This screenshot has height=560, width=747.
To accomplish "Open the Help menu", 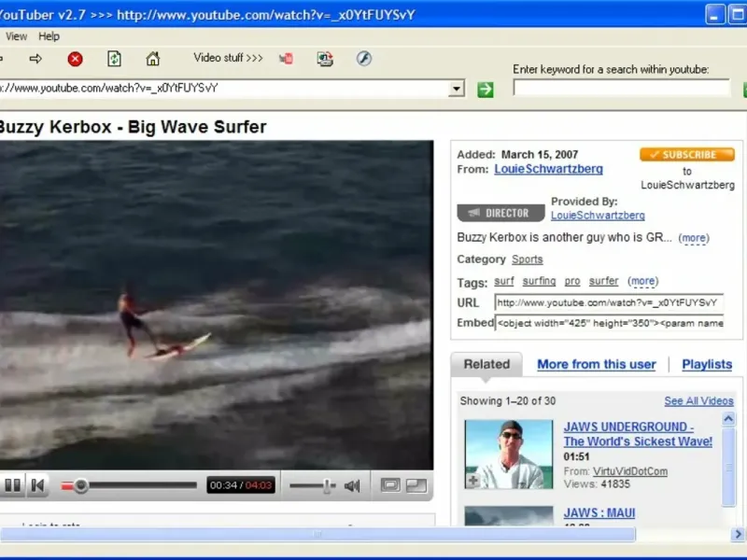I will click(49, 36).
